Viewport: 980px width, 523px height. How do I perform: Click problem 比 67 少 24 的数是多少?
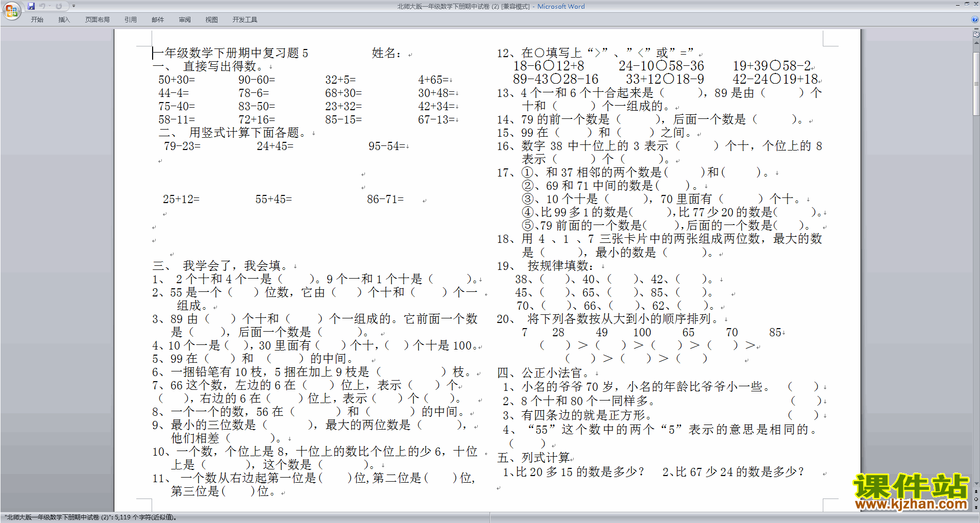pos(733,472)
